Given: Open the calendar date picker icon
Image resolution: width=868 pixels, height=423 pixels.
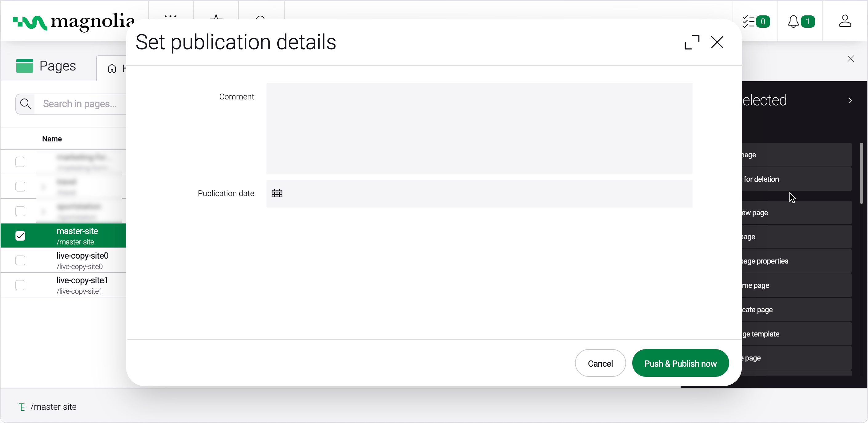Looking at the screenshot, I should pyautogui.click(x=277, y=193).
